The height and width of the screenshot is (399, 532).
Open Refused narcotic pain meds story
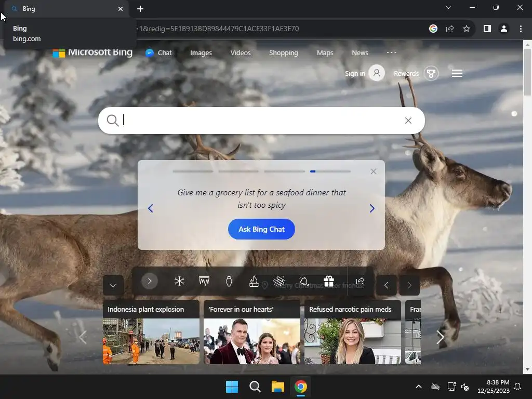click(353, 332)
